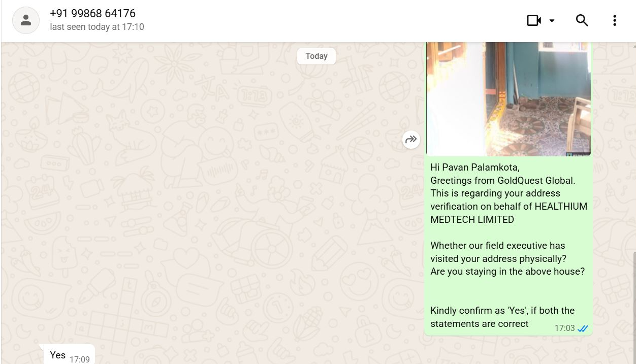This screenshot has height=364, width=636.
Task: Click the "Kindly confirm as 'Yes'" line
Action: tap(502, 311)
